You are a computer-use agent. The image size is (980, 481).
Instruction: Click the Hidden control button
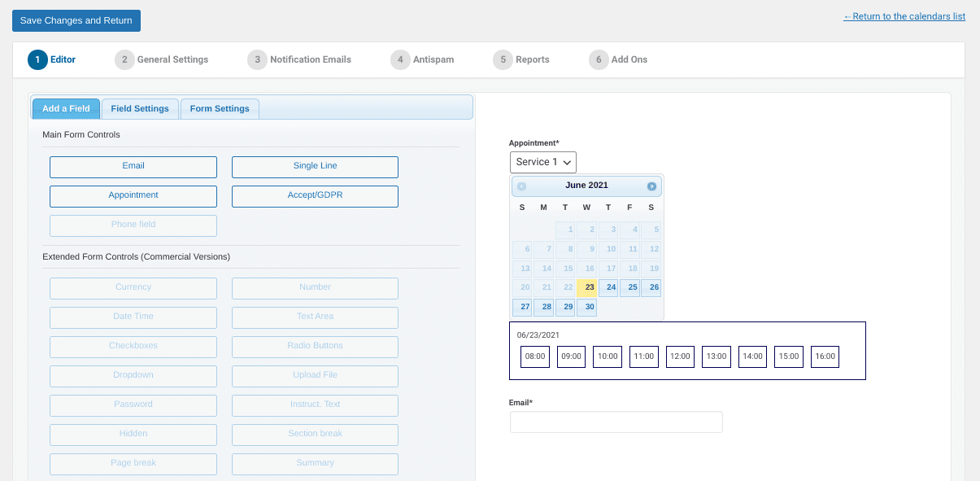[133, 435]
